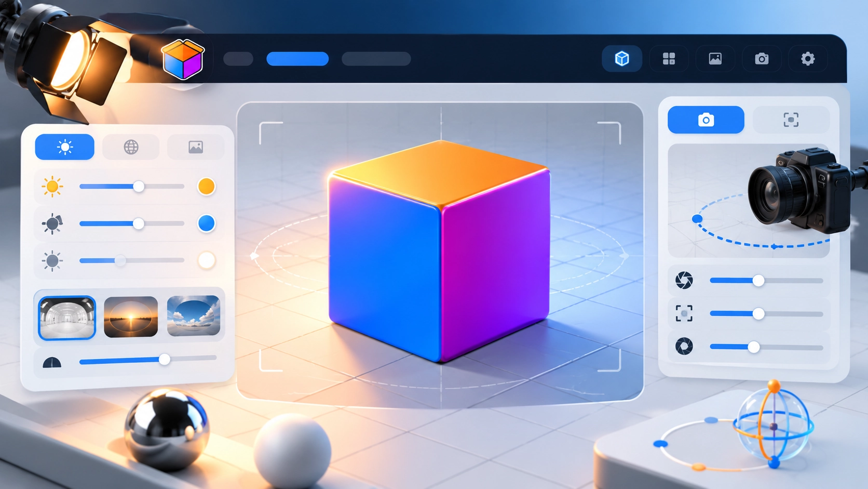The image size is (868, 489).
Task: Click the orange sun light slider
Action: coord(132,186)
